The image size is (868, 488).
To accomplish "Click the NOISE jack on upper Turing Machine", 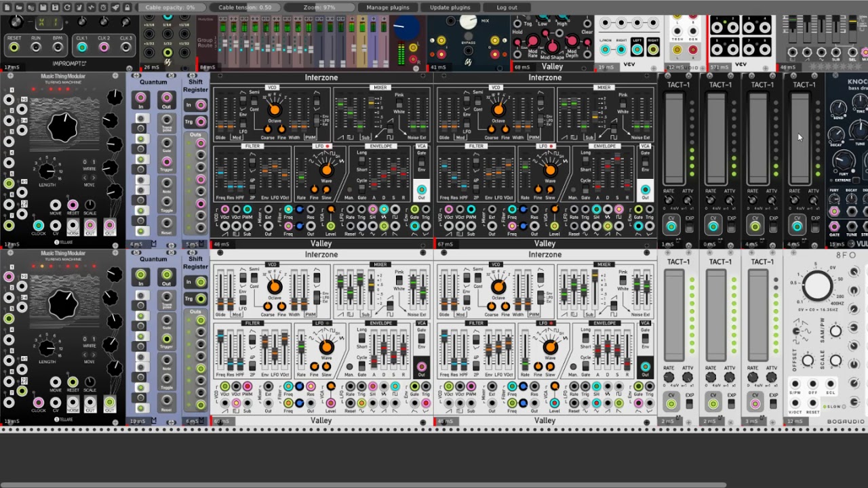I will click(73, 226).
